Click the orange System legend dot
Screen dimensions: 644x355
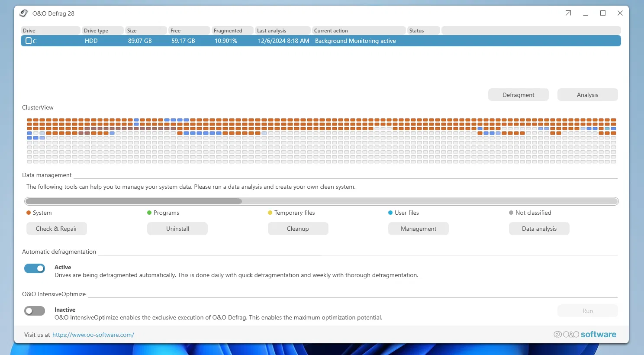[29, 213]
